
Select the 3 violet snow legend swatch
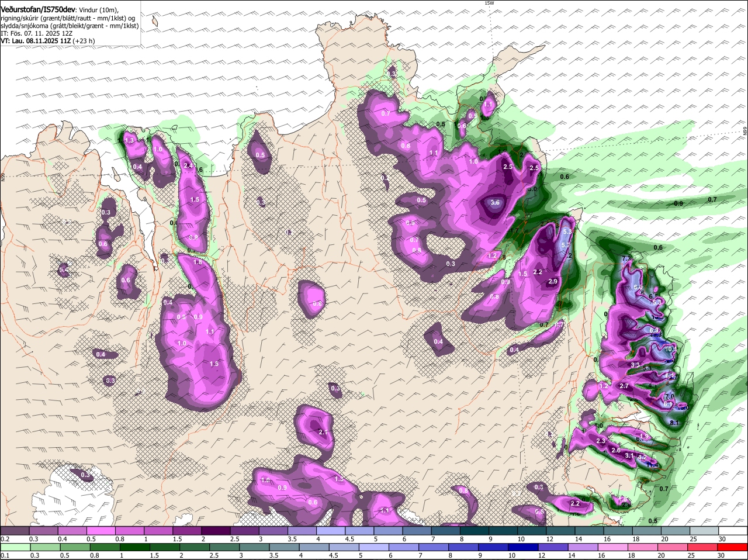(273, 530)
